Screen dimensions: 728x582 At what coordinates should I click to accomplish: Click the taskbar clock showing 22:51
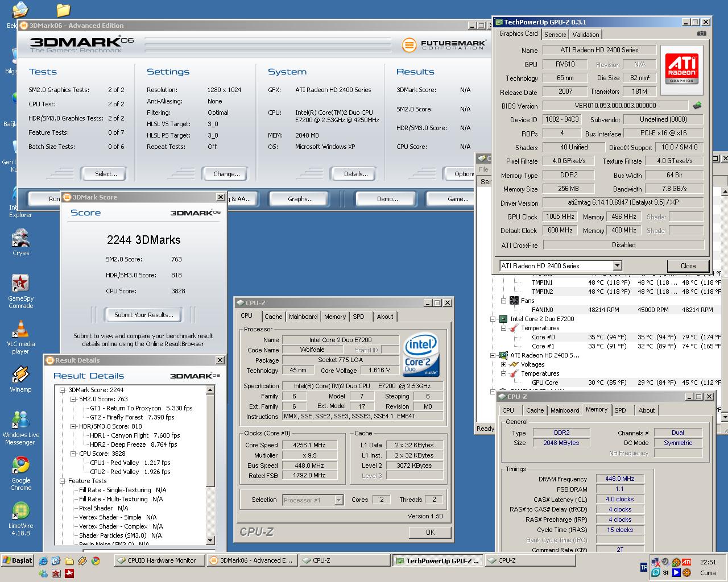click(x=708, y=562)
